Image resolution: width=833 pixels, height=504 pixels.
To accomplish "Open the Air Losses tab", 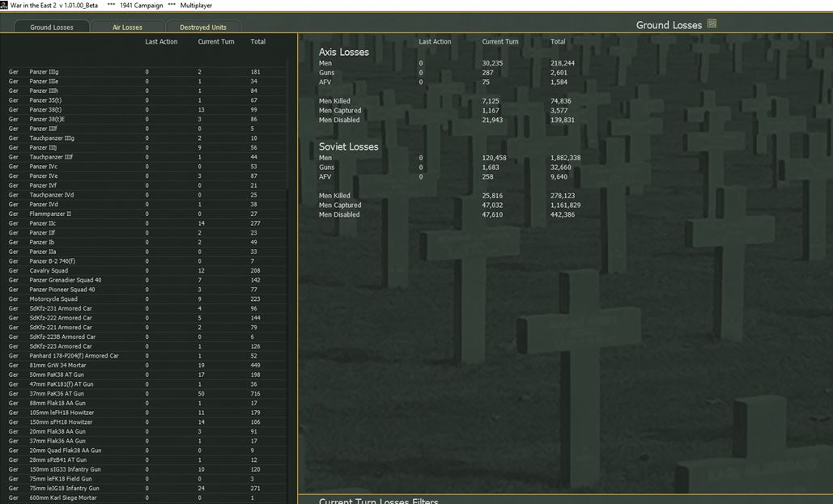I will coord(127,27).
